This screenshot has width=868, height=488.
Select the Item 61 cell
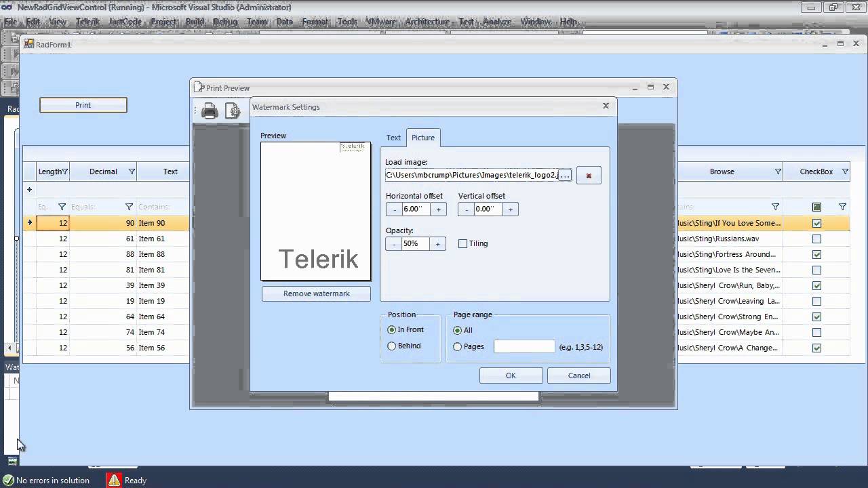click(163, 239)
